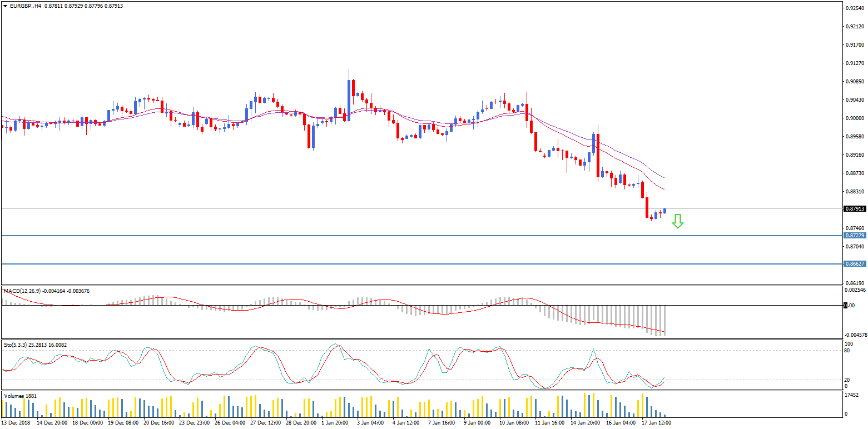Click the last blue candle on chart
The image size is (868, 429).
[x=664, y=211]
